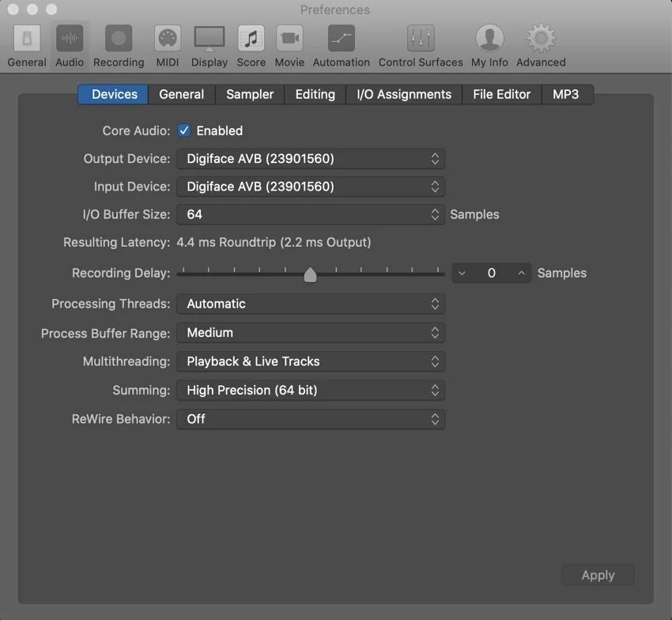Uncheck the Core Audio Enabled checkbox

coord(184,130)
